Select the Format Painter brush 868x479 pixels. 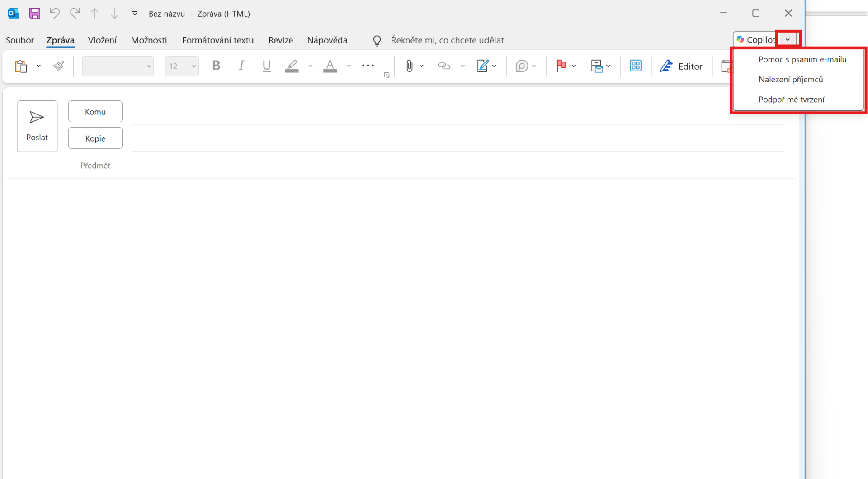(58, 66)
